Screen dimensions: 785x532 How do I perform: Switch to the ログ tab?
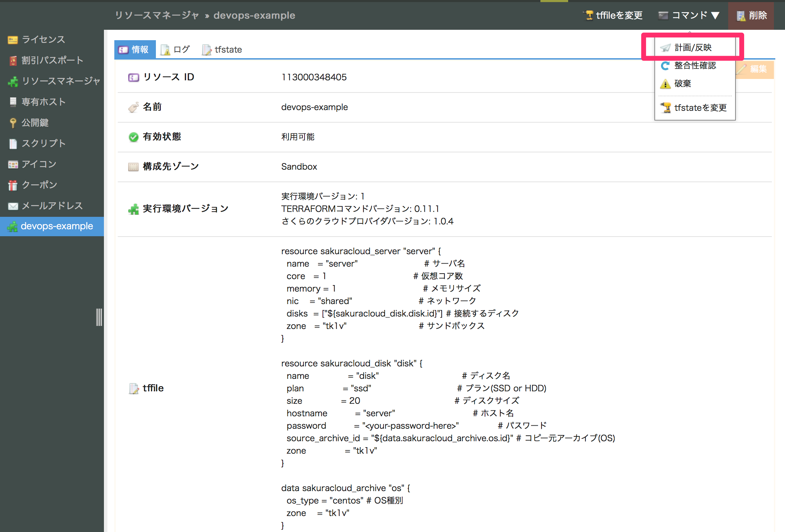176,50
